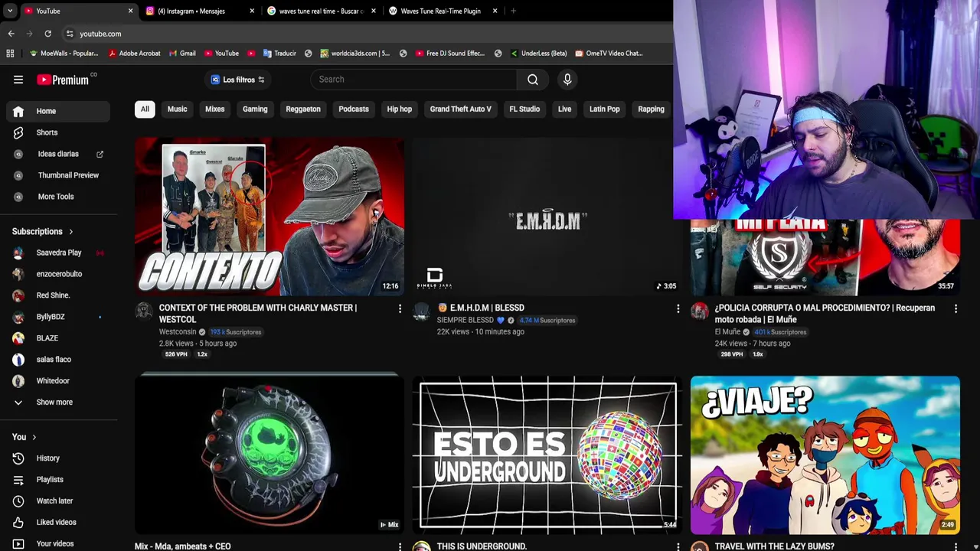This screenshot has width=980, height=551.
Task: Select the All filter chip
Action: pos(145,109)
